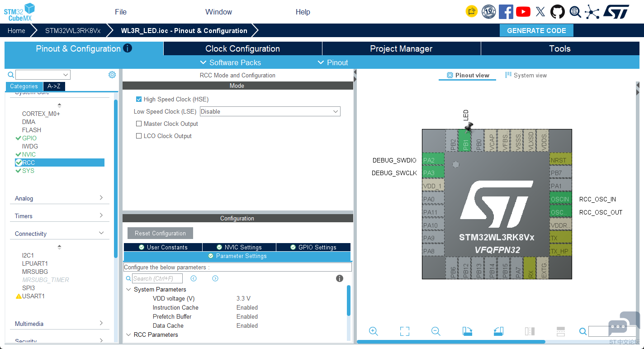Click the vertical split view icon

point(530,331)
